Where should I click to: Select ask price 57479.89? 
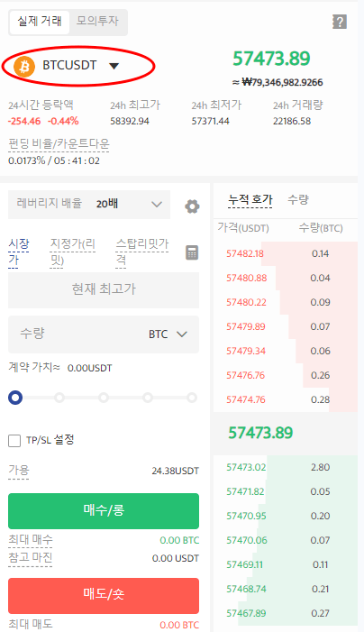(246, 326)
